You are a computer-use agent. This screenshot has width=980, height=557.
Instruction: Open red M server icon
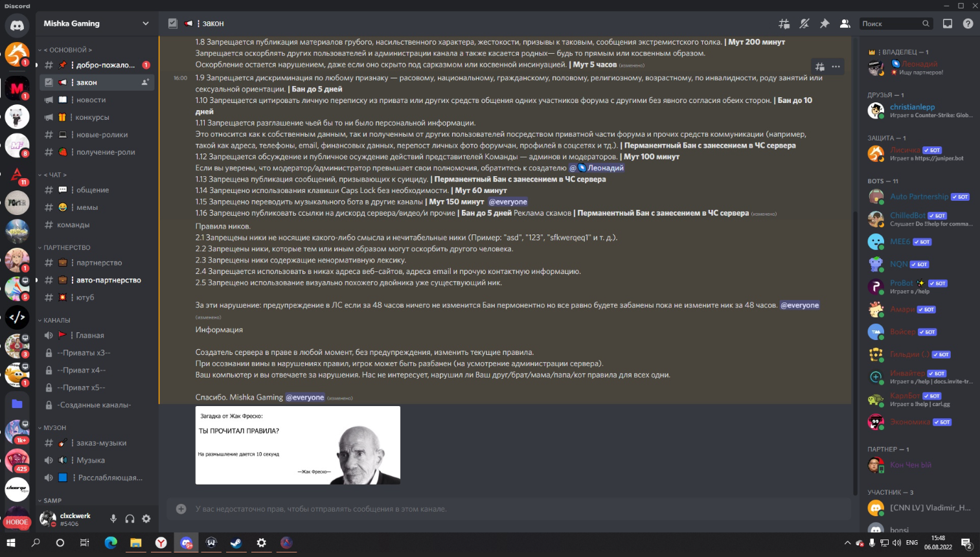[x=17, y=87]
